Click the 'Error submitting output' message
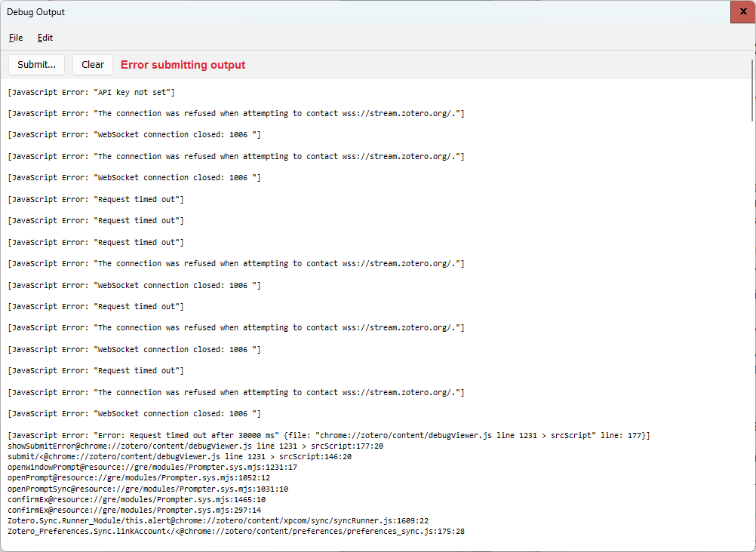The image size is (756, 552). point(183,65)
